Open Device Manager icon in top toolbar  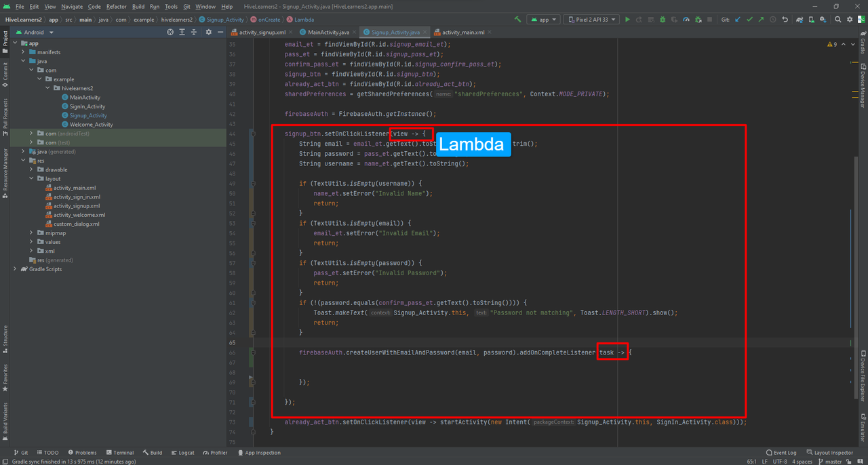pos(811,20)
